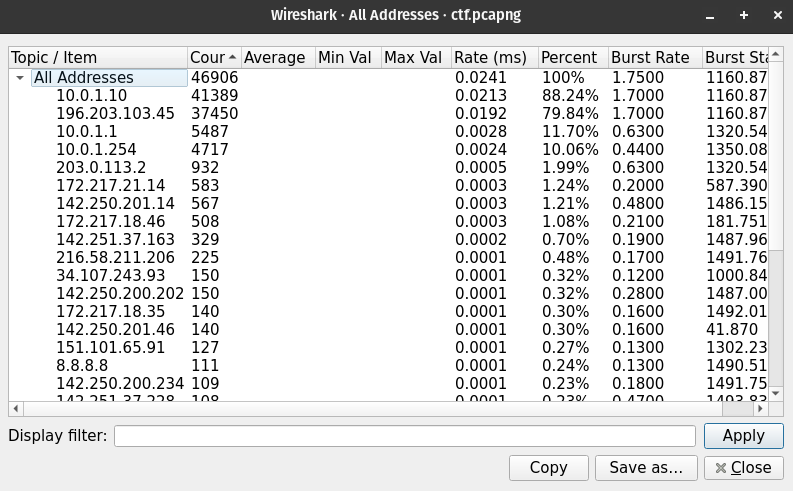Click the Apply filter button
The height and width of the screenshot is (491, 793).
pos(743,436)
